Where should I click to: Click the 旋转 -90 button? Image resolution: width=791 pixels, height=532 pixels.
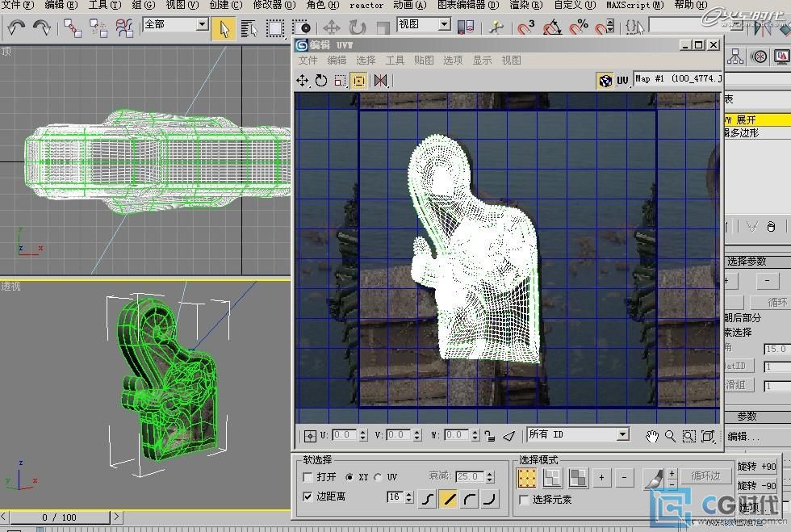(756, 485)
